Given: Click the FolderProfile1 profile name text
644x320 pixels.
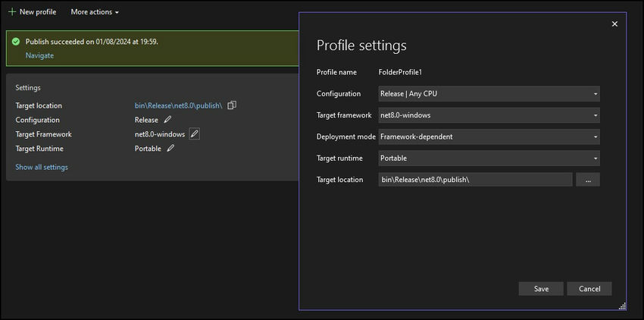Looking at the screenshot, I should [400, 72].
